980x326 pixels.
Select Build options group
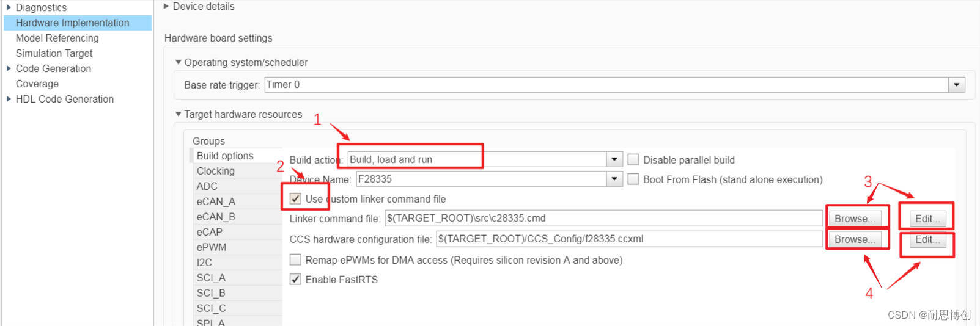(x=236, y=156)
